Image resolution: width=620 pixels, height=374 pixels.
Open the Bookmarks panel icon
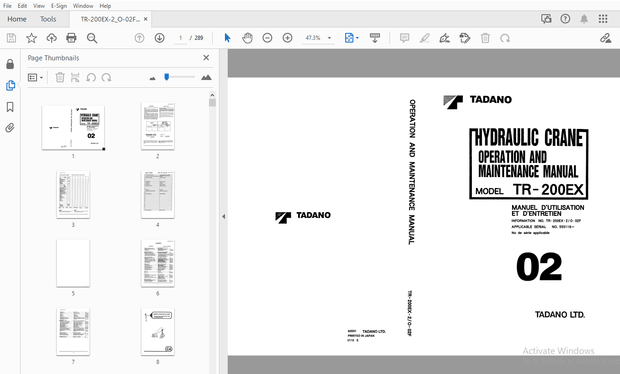click(x=10, y=107)
